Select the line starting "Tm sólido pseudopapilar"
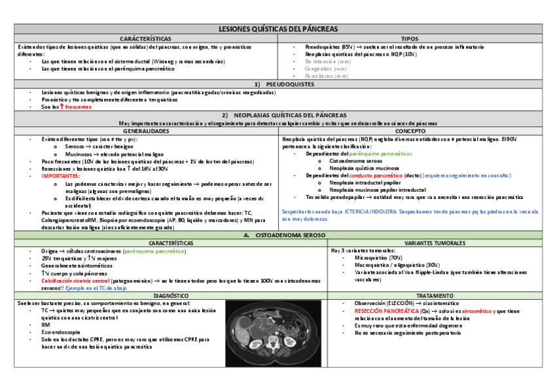 pyautogui.click(x=414, y=198)
